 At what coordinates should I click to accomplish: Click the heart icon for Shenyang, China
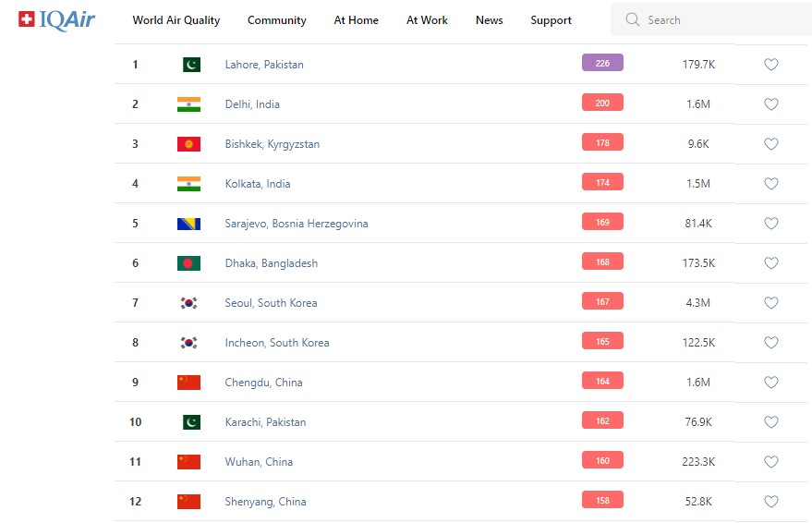pos(771,502)
